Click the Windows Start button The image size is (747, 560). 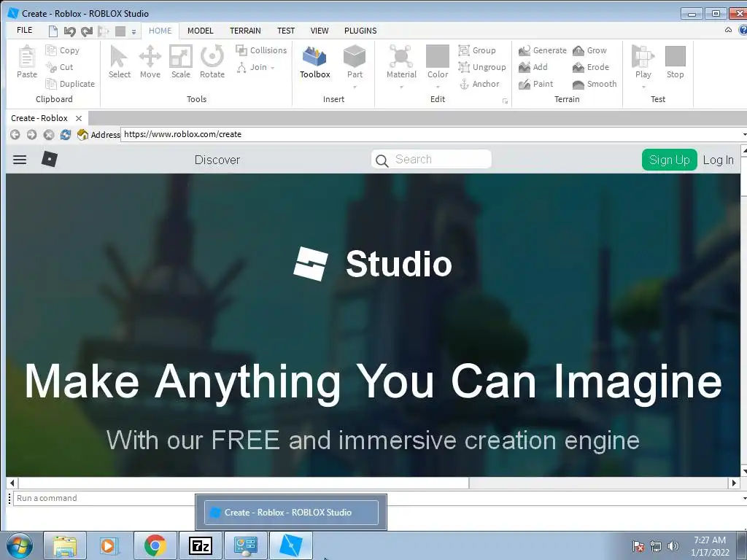(x=20, y=545)
